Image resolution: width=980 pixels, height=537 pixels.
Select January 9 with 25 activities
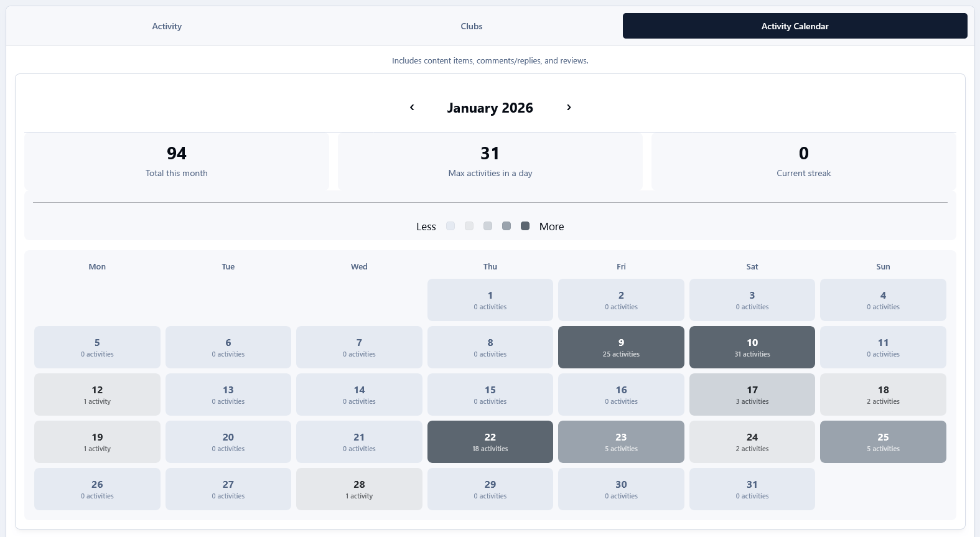[x=621, y=347]
